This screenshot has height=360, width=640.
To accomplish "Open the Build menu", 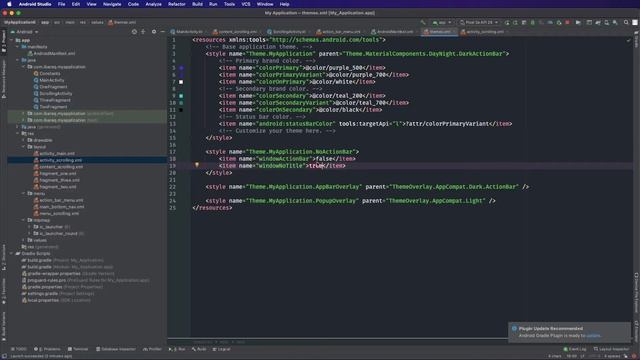I will pos(197,4).
